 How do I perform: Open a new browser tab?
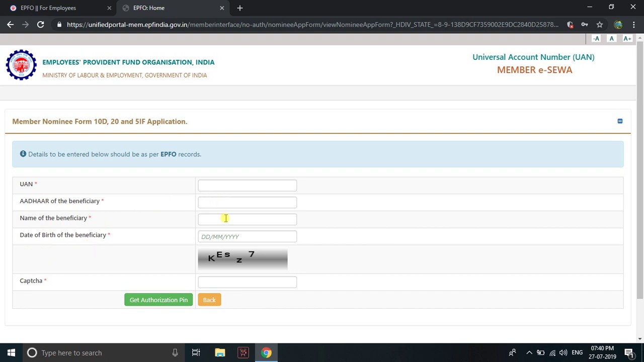[240, 8]
